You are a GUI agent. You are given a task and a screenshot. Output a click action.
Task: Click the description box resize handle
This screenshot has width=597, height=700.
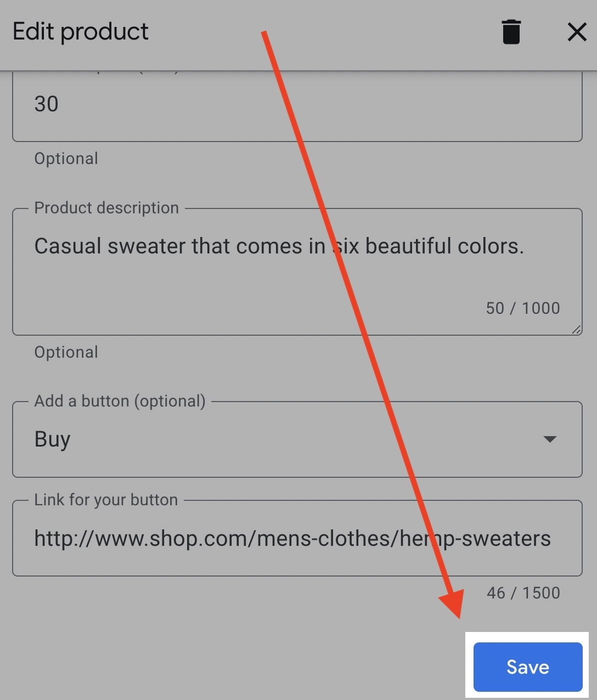pos(576,330)
